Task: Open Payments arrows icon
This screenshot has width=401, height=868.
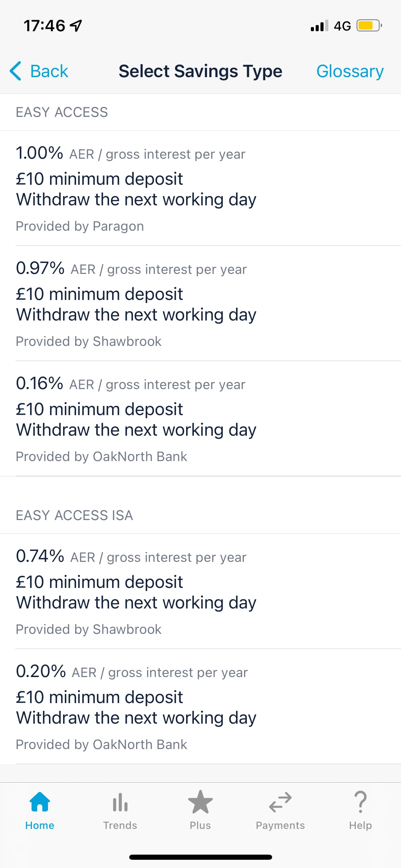Action: (280, 802)
